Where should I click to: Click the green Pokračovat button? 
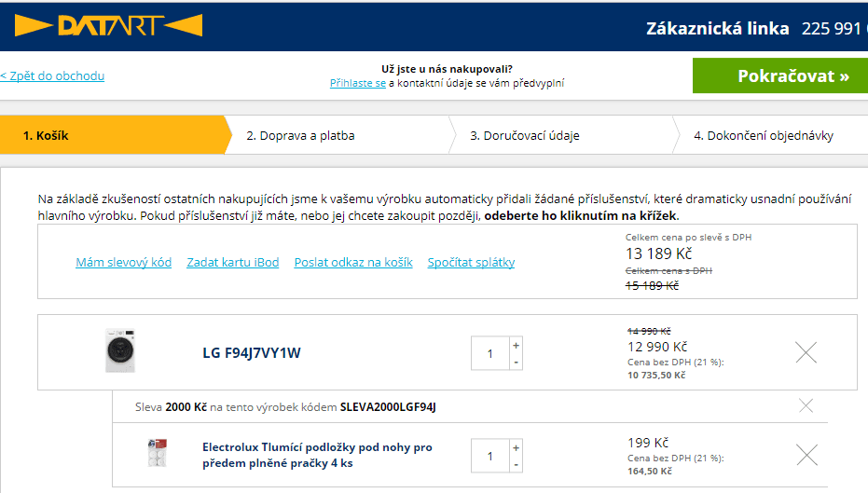(x=780, y=75)
